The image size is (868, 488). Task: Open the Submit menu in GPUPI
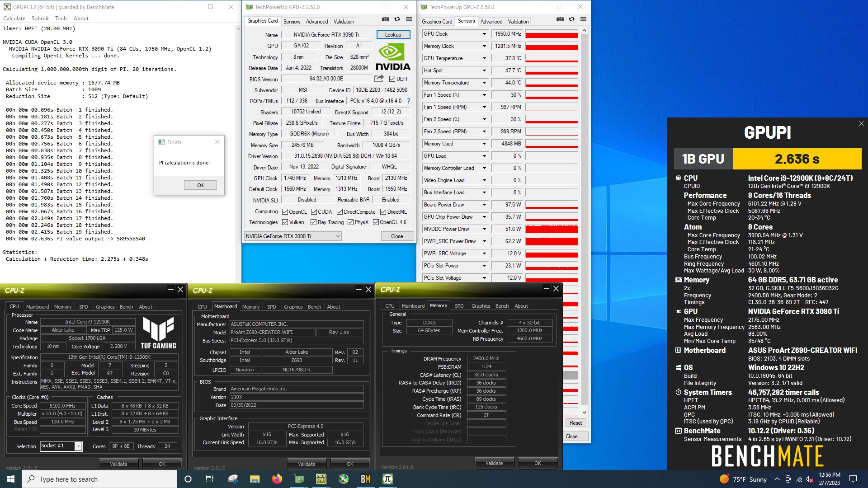[40, 19]
